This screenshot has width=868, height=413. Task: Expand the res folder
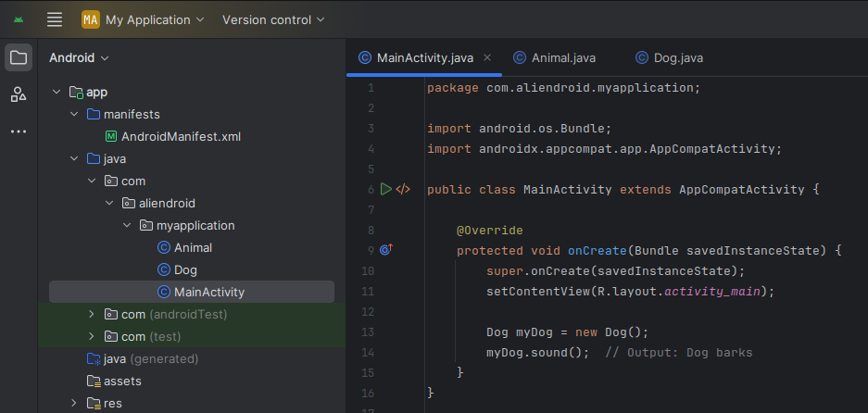coord(74,403)
